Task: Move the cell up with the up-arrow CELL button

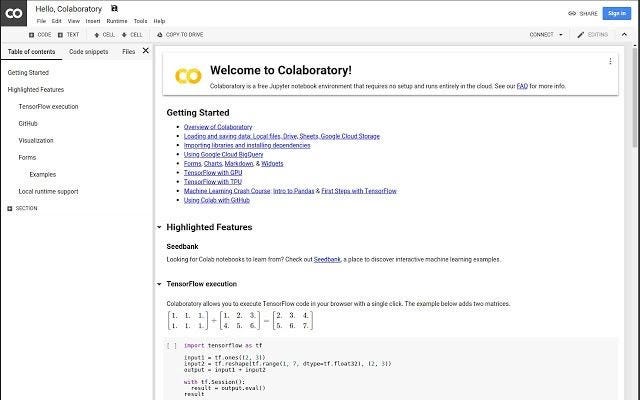Action: coord(104,35)
